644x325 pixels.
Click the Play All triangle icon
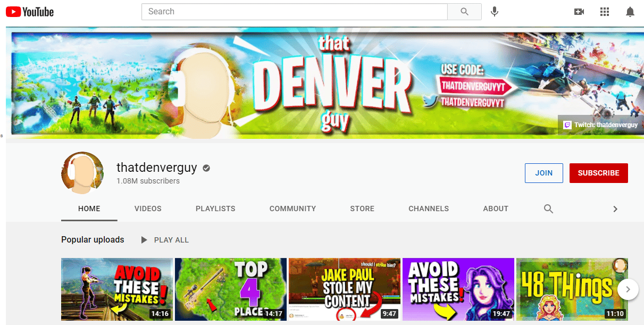click(144, 240)
